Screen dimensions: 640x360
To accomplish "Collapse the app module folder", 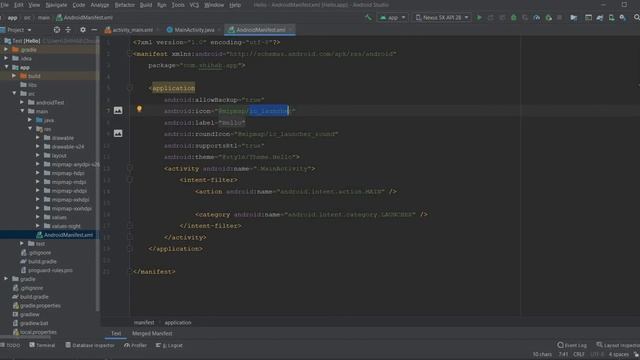I will [7, 67].
